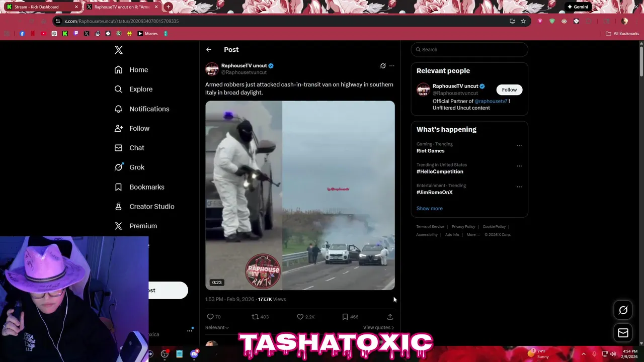The width and height of the screenshot is (644, 362).
Task: Open Notifications in the sidebar
Action: (x=142, y=109)
